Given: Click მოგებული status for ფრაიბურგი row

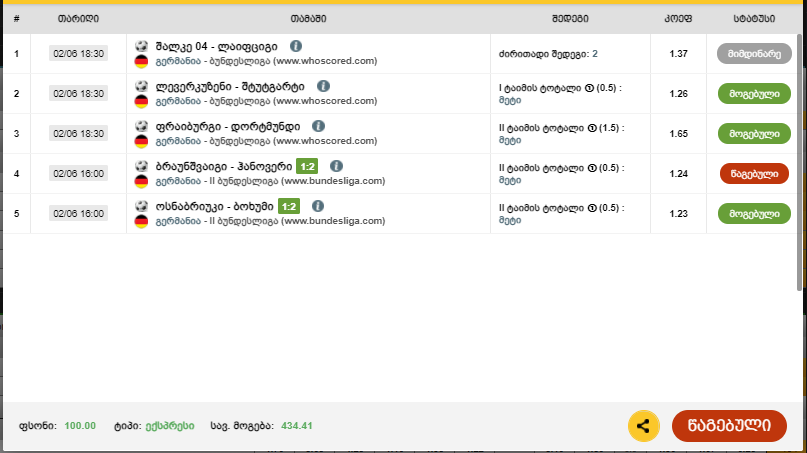Looking at the screenshot, I should (754, 134).
